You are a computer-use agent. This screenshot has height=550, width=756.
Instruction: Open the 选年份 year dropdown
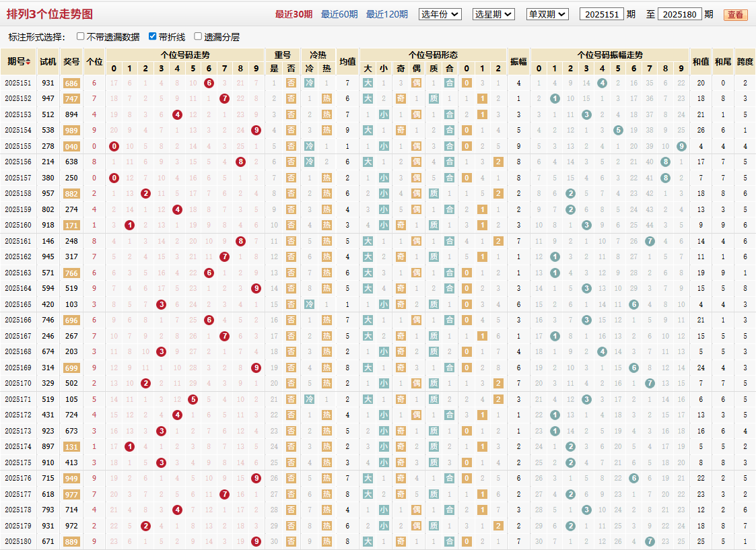coord(440,14)
